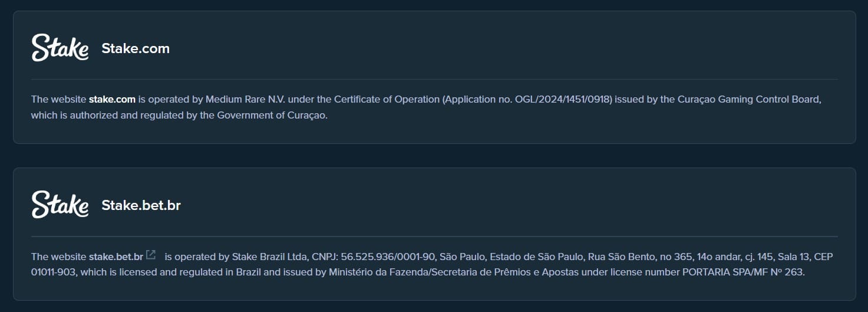The width and height of the screenshot is (868, 312).
Task: Click the CNPJ number 56.525.936/0001-90
Action: point(388,257)
